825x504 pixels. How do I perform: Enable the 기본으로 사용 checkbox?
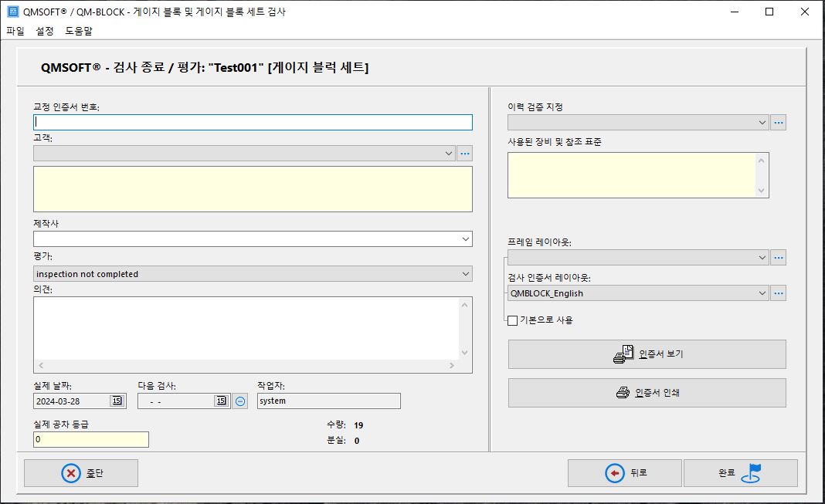pyautogui.click(x=512, y=320)
